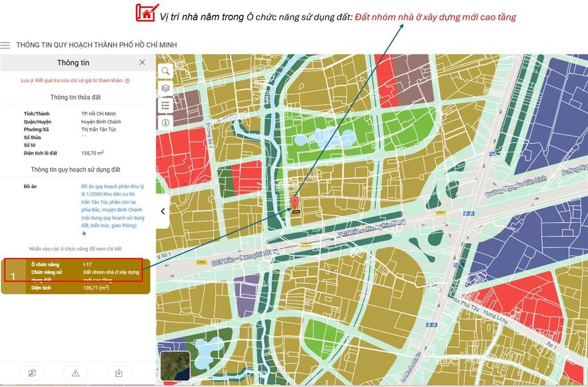The width and height of the screenshot is (588, 387).
Task: Click the map info icon
Action: (x=165, y=122)
